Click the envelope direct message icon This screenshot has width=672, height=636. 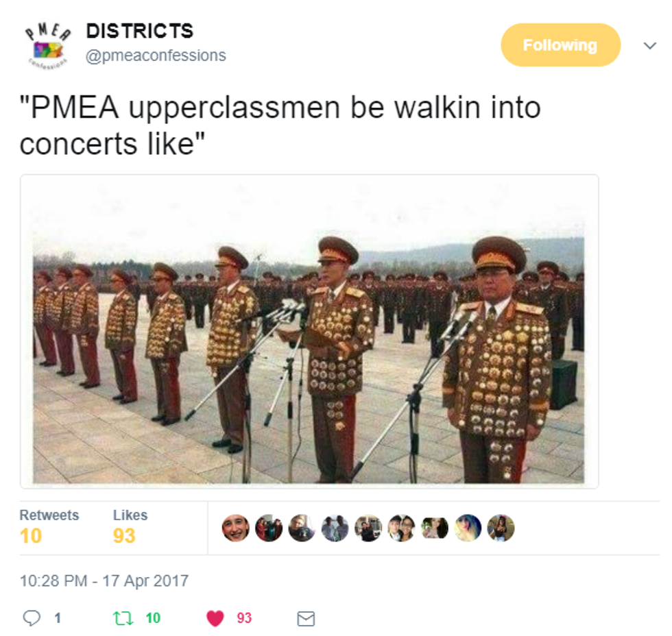[306, 618]
